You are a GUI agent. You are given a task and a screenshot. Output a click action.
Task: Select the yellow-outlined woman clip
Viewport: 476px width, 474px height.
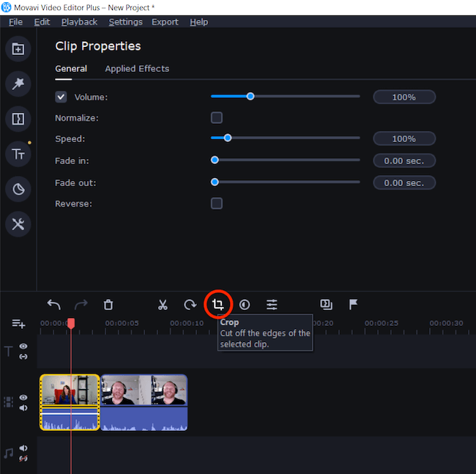point(70,402)
